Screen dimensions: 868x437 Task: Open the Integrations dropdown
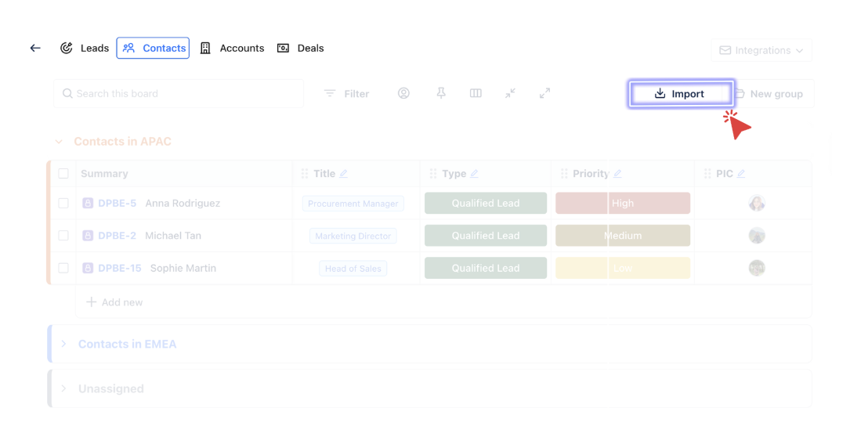coord(761,50)
